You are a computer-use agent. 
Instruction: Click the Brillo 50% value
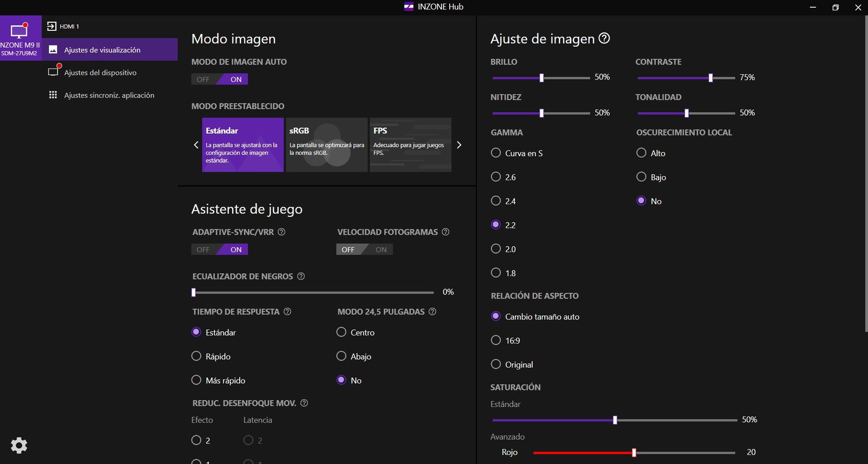pos(602,77)
